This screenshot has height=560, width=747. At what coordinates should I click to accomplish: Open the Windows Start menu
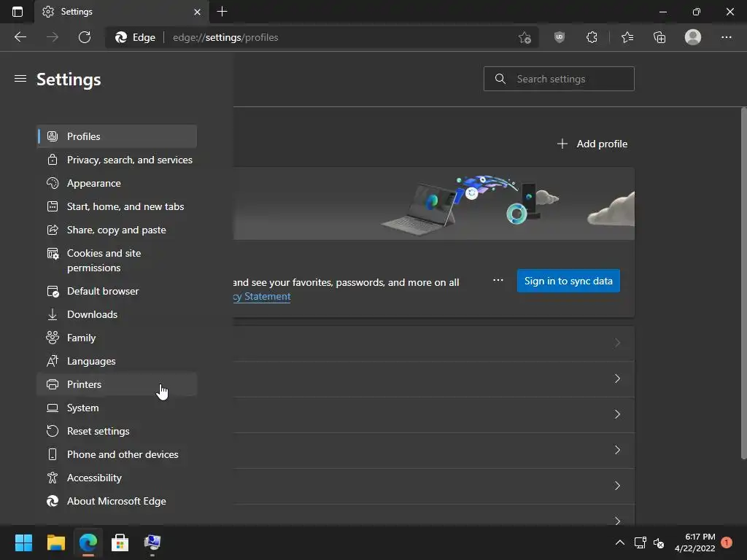[x=23, y=542]
